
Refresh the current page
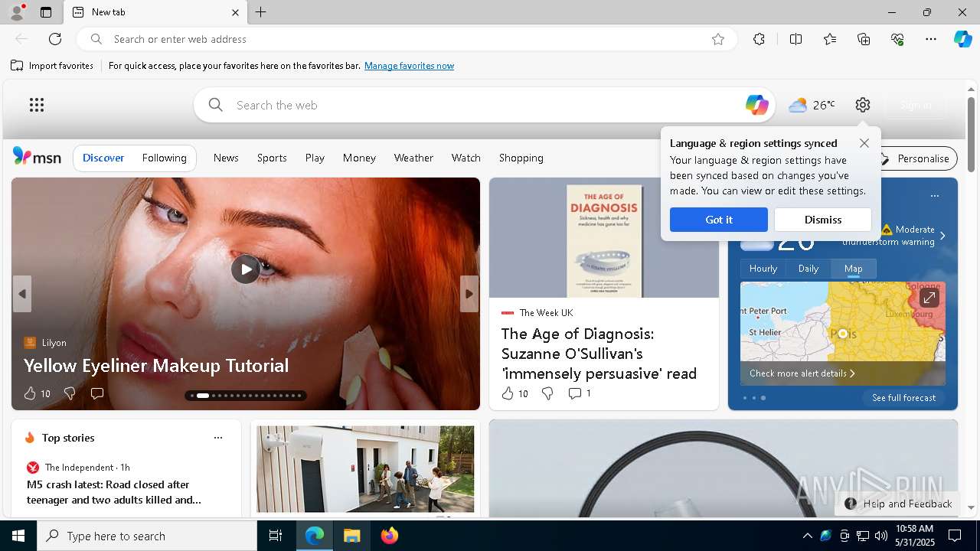(x=55, y=39)
